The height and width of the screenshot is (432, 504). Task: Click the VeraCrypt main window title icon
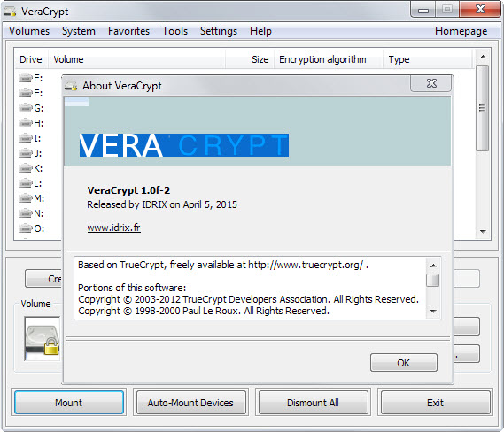pos(10,12)
